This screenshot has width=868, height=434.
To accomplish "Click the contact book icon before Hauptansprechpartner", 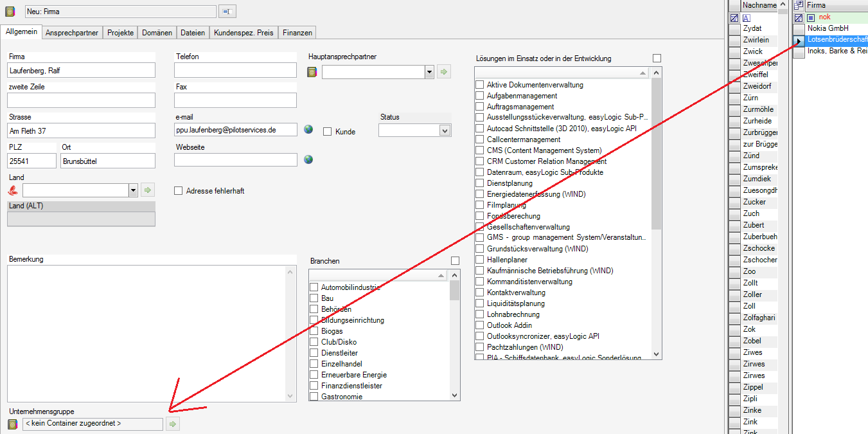I will pyautogui.click(x=313, y=73).
